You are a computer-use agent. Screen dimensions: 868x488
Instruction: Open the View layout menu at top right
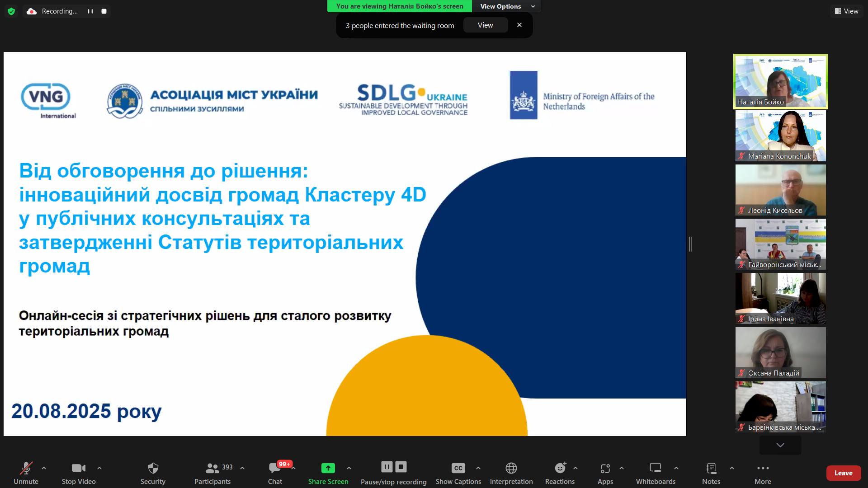coord(846,11)
